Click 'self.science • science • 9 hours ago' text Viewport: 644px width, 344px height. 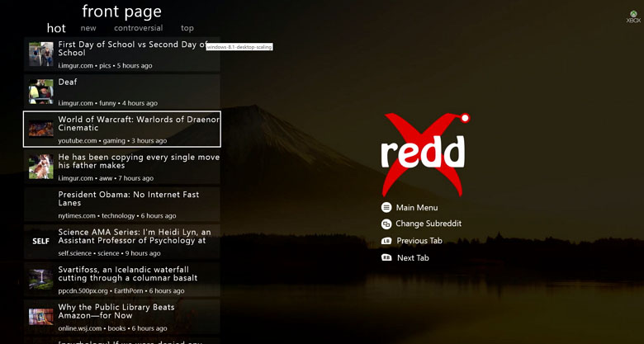pos(109,254)
